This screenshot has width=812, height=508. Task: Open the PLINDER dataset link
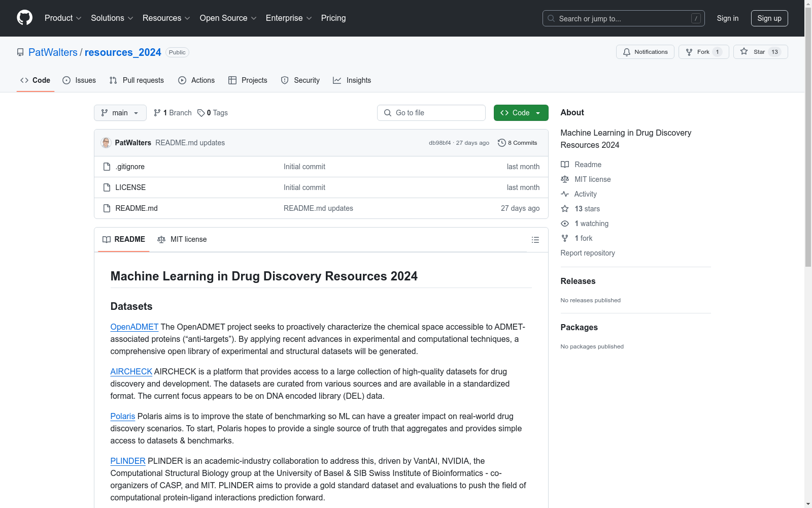coord(128,461)
